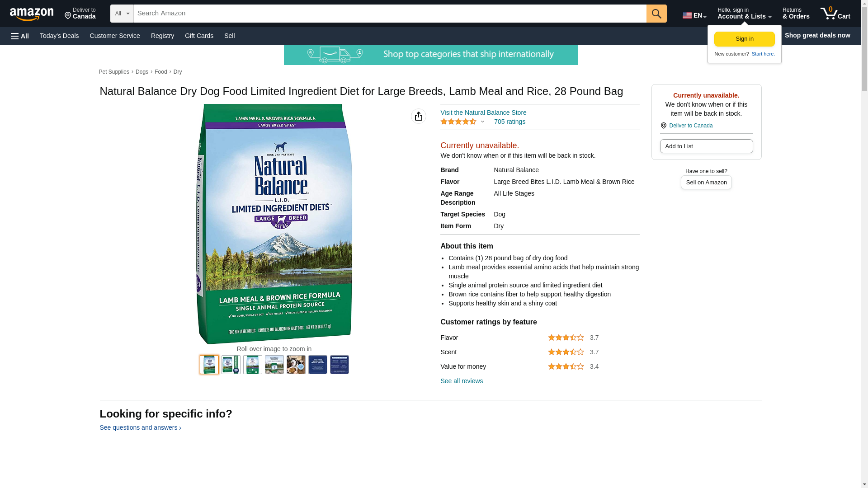The height and width of the screenshot is (488, 868).
Task: Click the yellow Sign in button
Action: pos(744,39)
